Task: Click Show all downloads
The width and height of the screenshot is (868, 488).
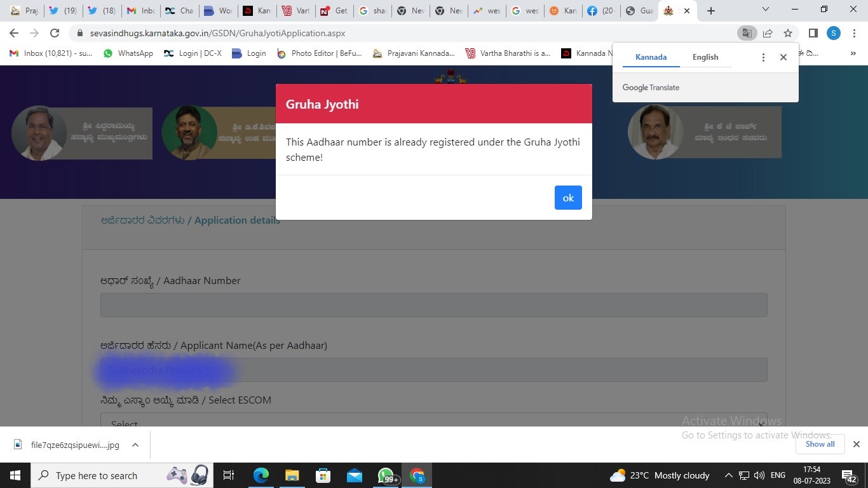Action: [820, 444]
